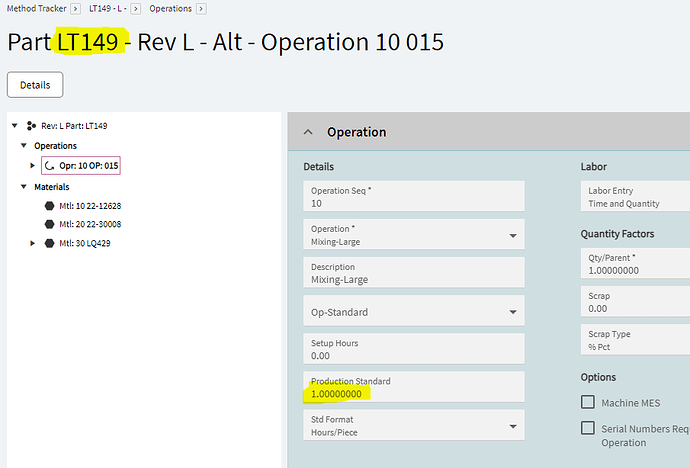The image size is (690, 468).
Task: Click the Scrap Type % Pct field
Action: (x=635, y=340)
